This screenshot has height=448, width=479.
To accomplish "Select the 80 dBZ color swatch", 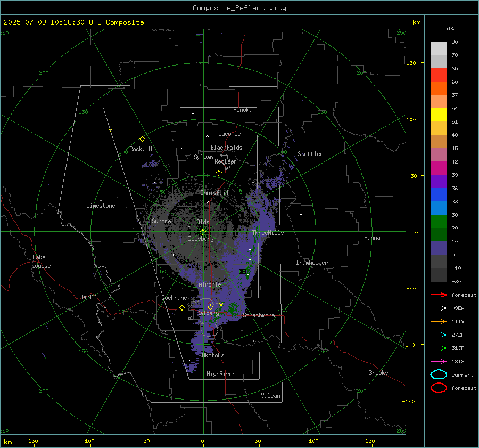I will [x=439, y=48].
